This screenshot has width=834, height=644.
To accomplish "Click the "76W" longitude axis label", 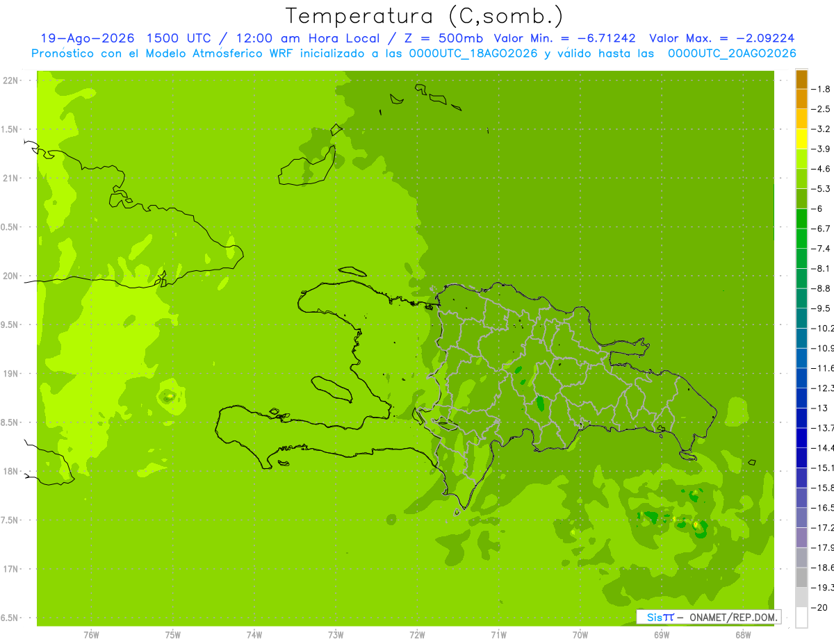I will point(91,635).
